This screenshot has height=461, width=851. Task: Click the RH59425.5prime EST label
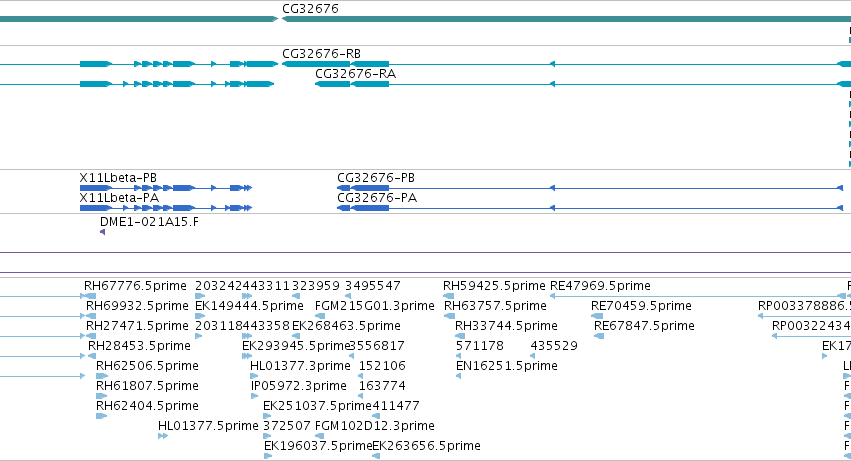[494, 286]
